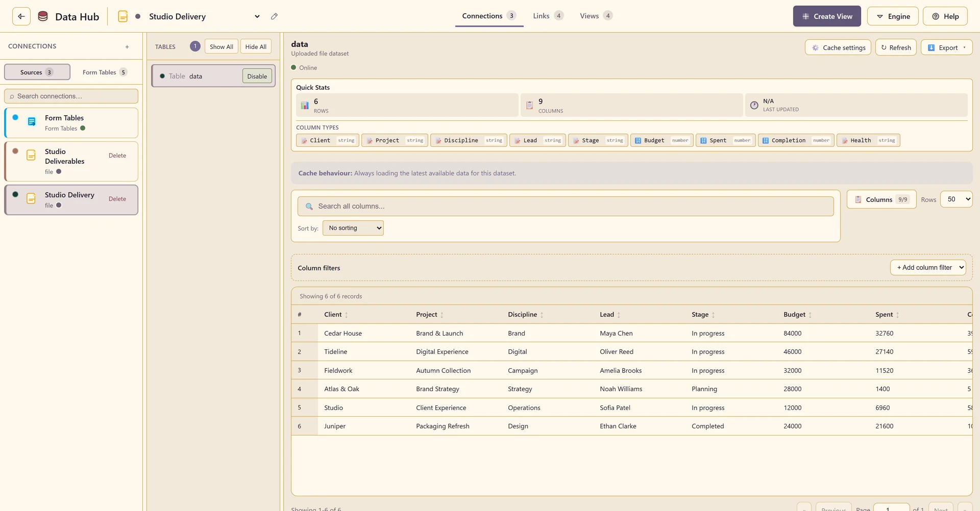Click the pencil edit icon beside Studio Delivery
Viewport: 980px width, 511px height.
coord(274,16)
